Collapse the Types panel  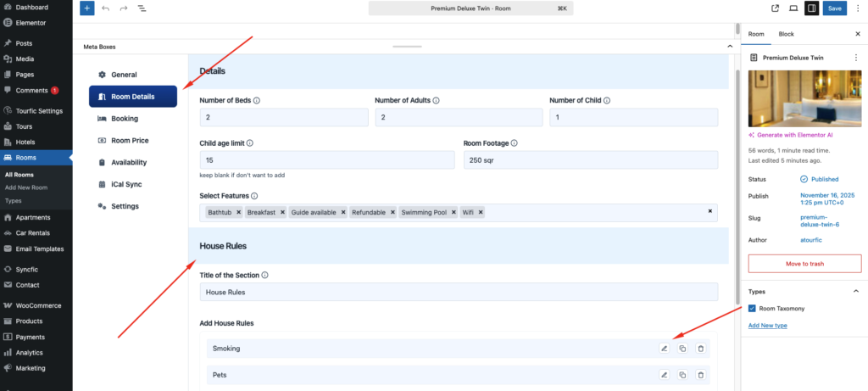[855, 291]
